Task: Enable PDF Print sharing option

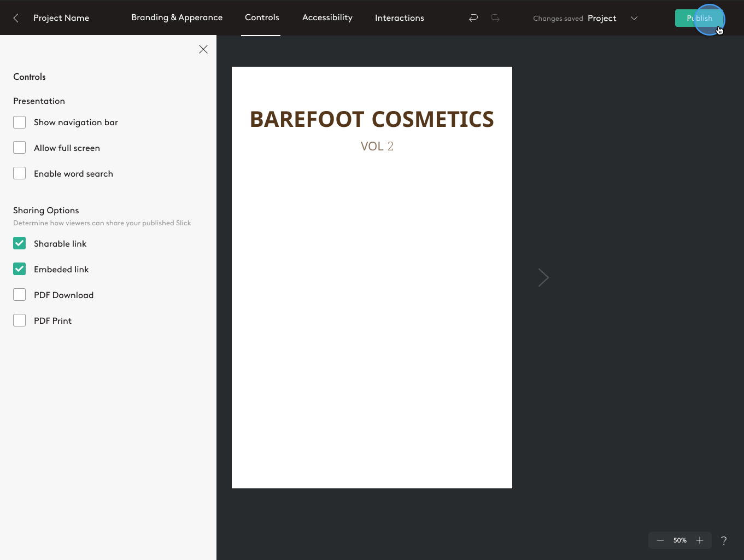Action: point(20,320)
